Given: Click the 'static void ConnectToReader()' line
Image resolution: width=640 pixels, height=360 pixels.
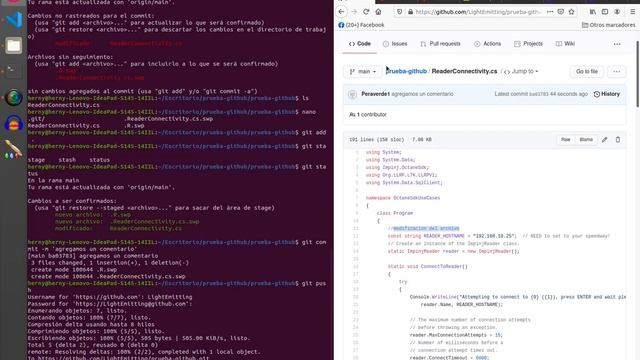Looking at the screenshot, I should click(x=427, y=267).
